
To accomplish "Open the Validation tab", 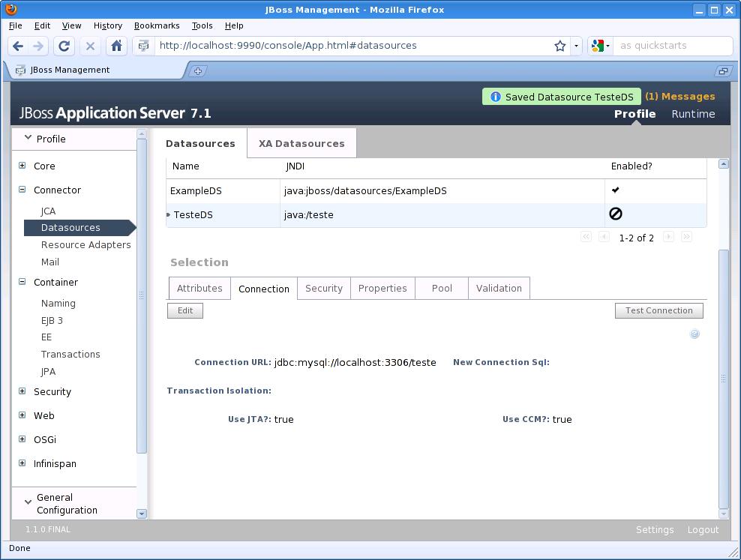I will pos(499,288).
